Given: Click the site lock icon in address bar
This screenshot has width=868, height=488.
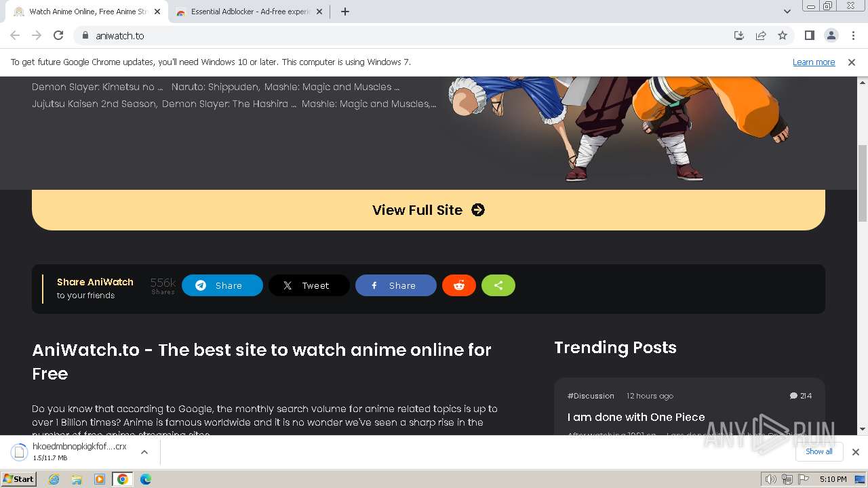Looking at the screenshot, I should coord(85,35).
